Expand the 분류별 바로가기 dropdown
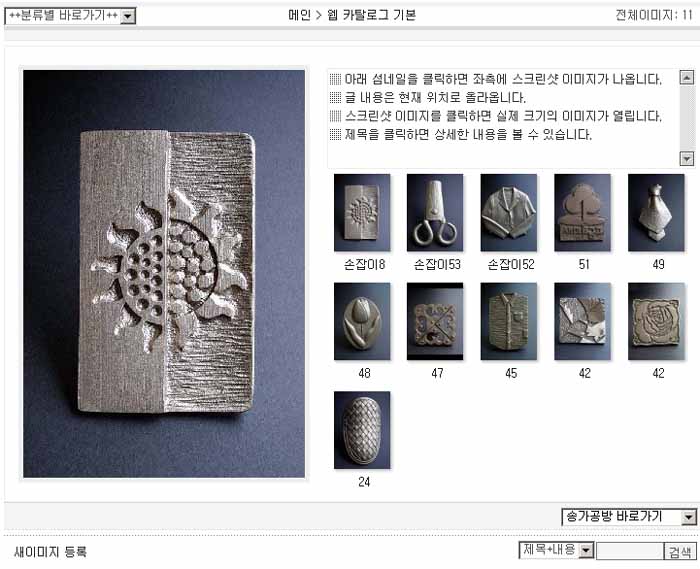The height and width of the screenshot is (569, 700). [70, 16]
